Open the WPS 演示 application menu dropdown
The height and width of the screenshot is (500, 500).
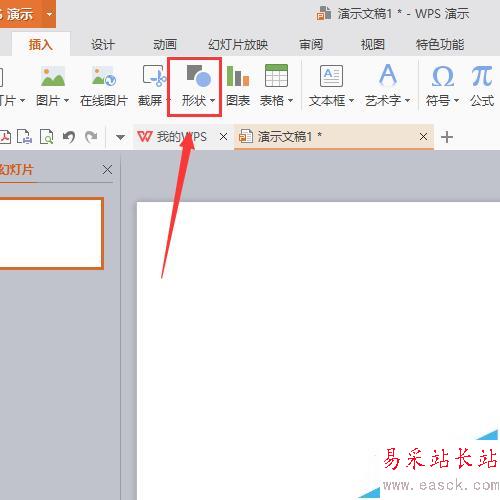49,14
